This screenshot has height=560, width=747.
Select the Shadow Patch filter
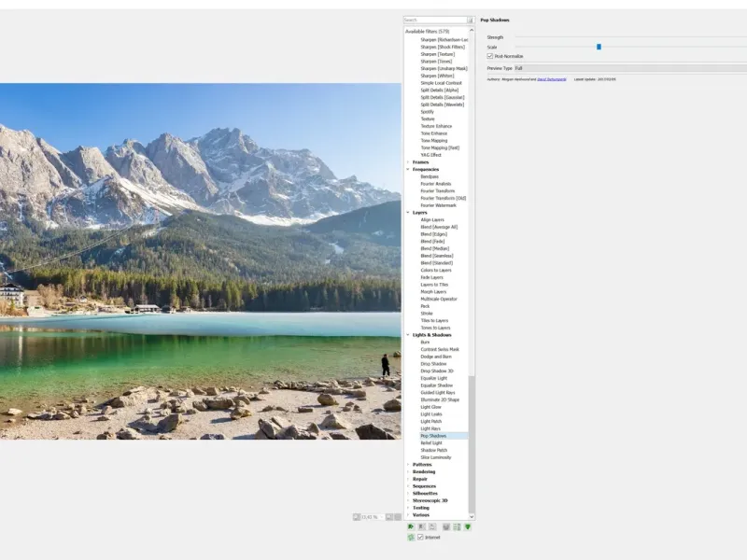click(x=433, y=450)
